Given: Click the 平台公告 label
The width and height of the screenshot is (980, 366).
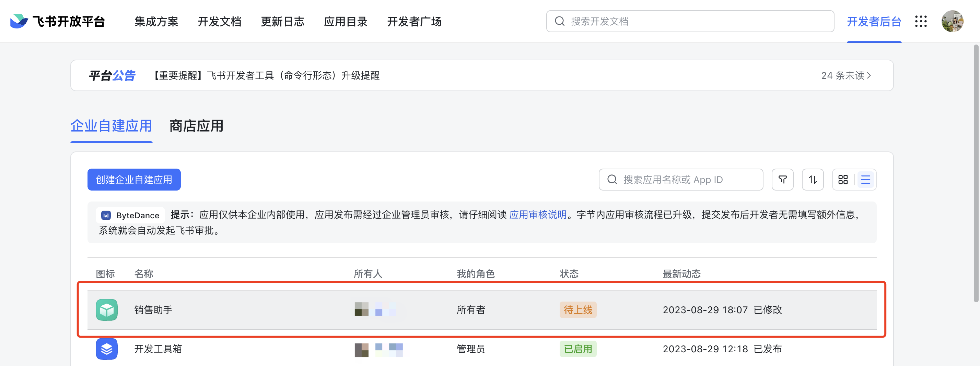Looking at the screenshot, I should click(x=112, y=75).
